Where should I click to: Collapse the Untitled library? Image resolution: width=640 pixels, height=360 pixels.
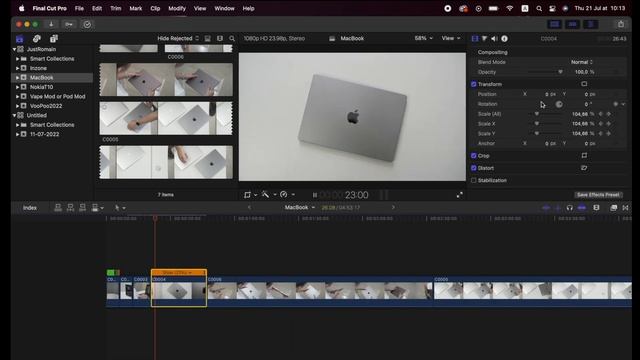[14, 116]
